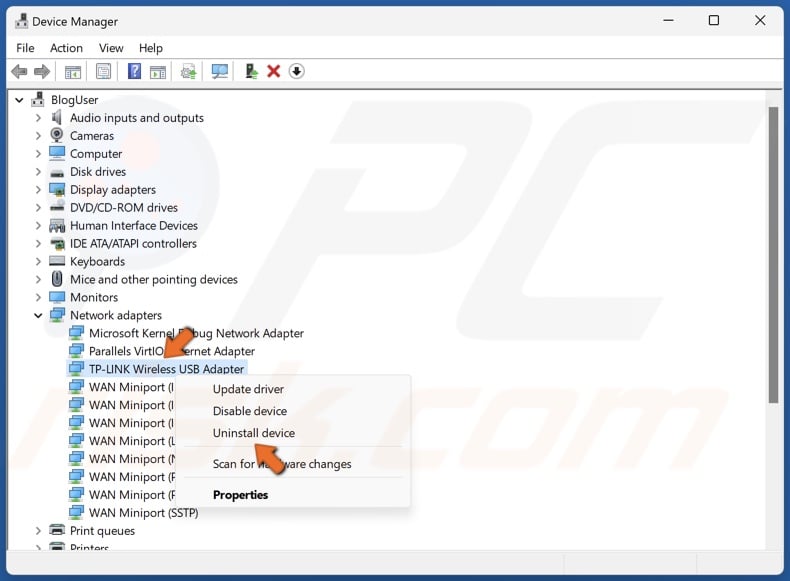Select TP-LINK Wireless USB Adapter
Image resolution: width=790 pixels, height=581 pixels.
(166, 369)
